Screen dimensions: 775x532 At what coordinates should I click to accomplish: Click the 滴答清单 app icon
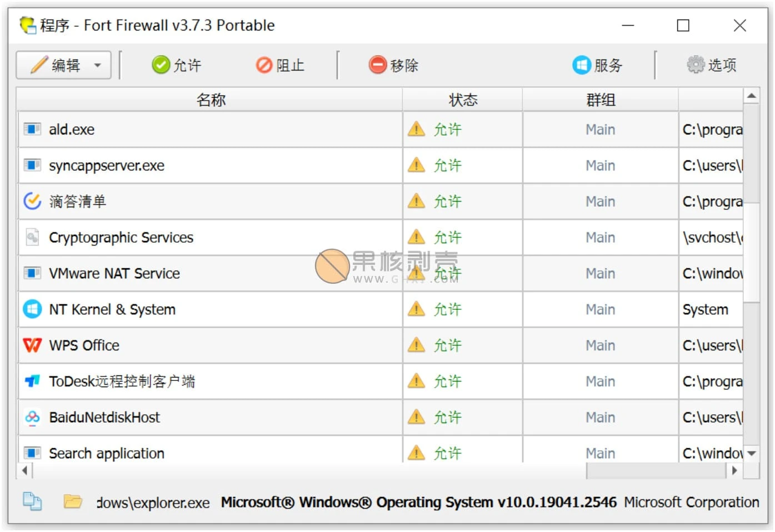(x=32, y=201)
